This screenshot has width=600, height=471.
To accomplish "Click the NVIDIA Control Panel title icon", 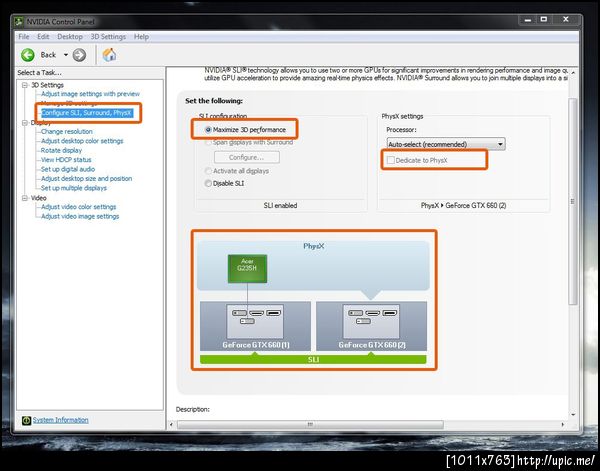I will pyautogui.click(x=19, y=22).
